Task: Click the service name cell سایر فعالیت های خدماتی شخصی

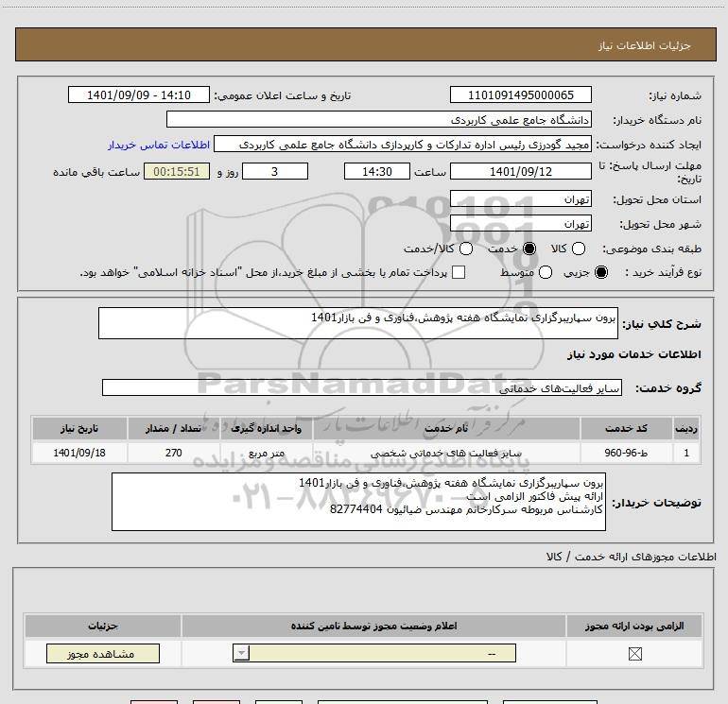Action: (x=446, y=453)
